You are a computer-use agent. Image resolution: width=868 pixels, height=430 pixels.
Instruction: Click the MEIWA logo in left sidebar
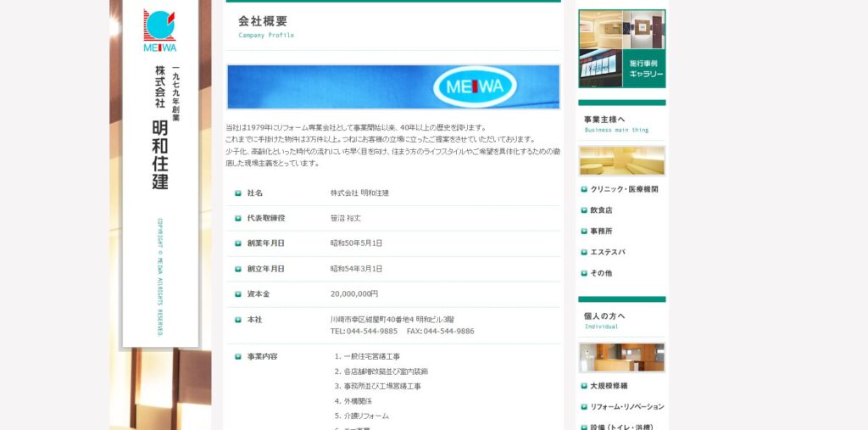point(159,31)
